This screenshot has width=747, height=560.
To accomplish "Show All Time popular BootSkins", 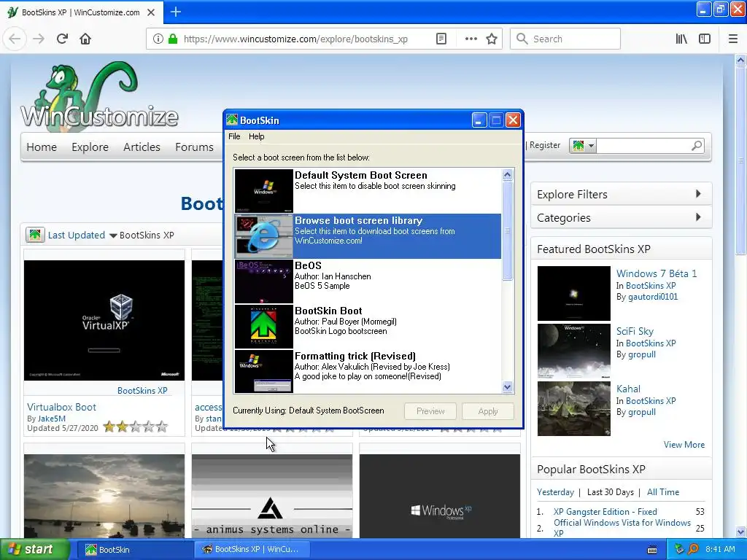I will point(662,492).
